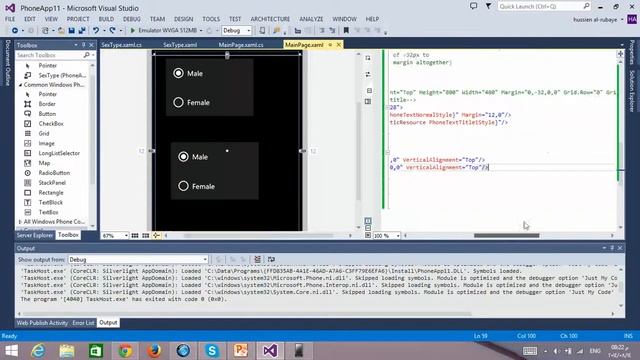Focus the Search Toolbox input field
Image resolution: width=640 pixels, height=360 pixels.
pyautogui.click(x=49, y=55)
